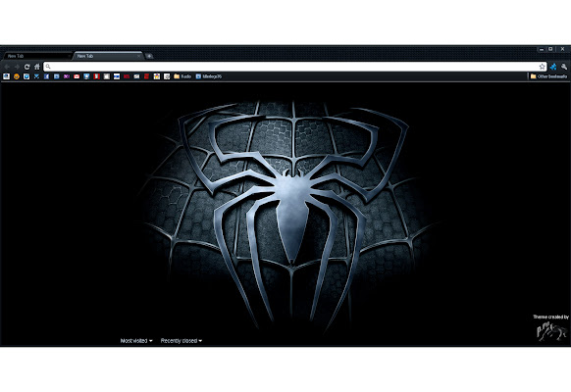
Task: Close the active New Tab
Action: pyautogui.click(x=138, y=56)
